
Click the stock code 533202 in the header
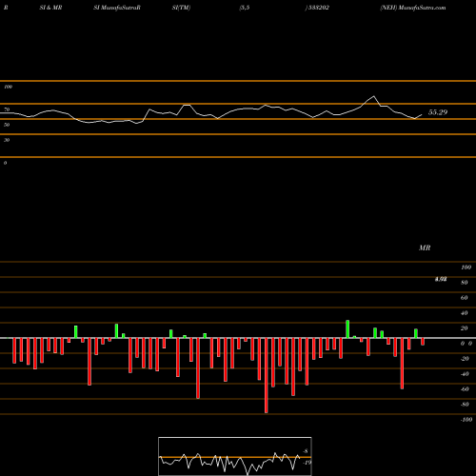click(318, 8)
